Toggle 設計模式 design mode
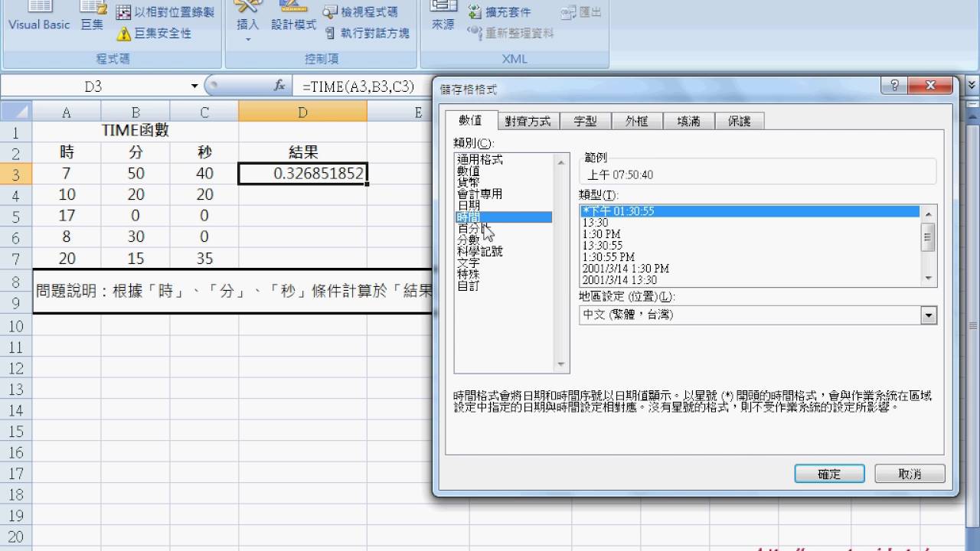 coord(293,17)
